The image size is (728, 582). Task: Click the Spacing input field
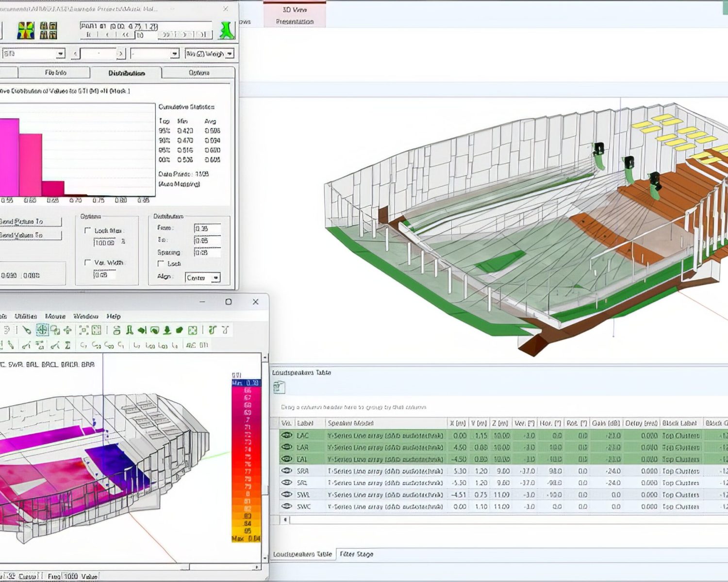(207, 252)
